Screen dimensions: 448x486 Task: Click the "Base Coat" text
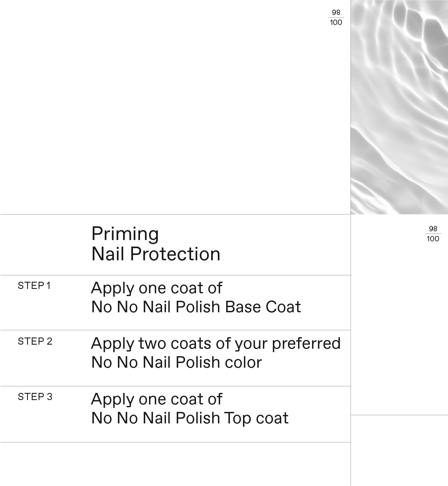point(263,307)
